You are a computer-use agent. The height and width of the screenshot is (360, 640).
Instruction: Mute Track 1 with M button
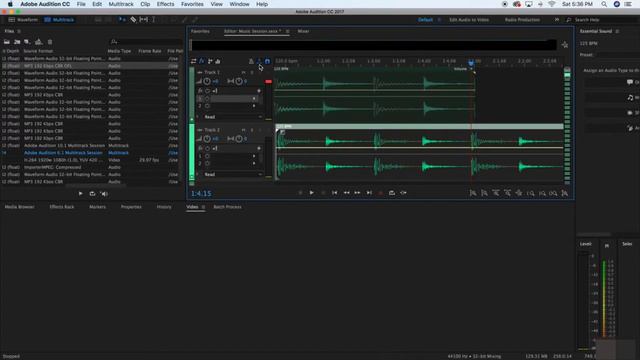244,72
